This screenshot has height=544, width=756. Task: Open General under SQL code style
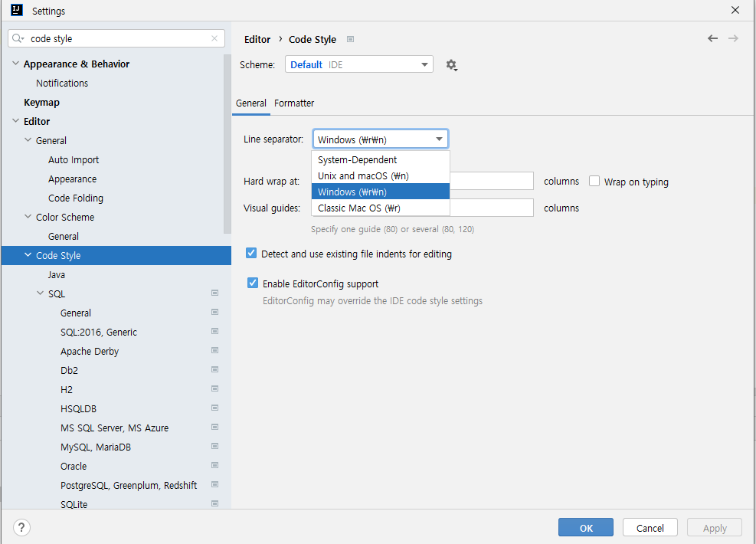click(x=76, y=313)
